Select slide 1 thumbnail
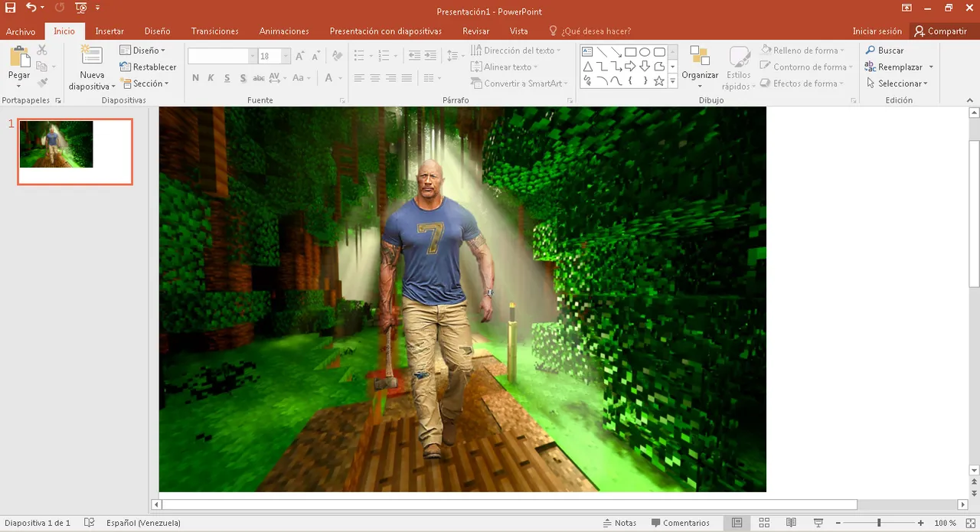This screenshot has height=532, width=980. (x=75, y=152)
